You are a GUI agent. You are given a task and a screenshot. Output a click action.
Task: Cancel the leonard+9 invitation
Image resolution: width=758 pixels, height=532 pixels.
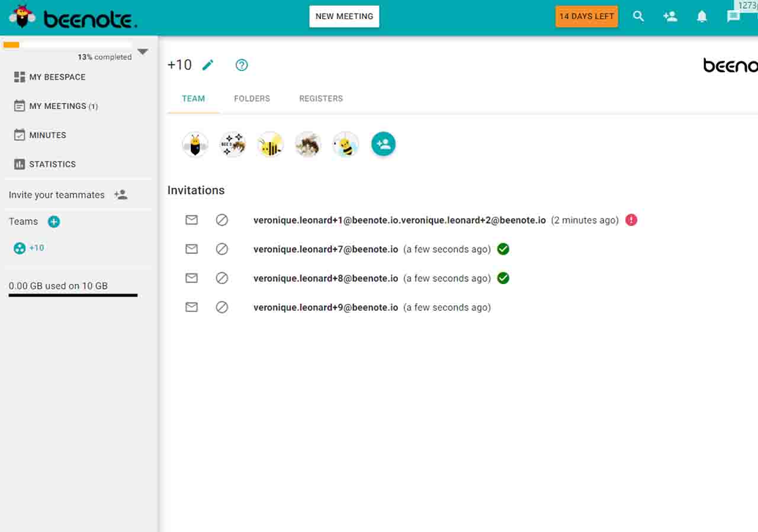tap(222, 307)
